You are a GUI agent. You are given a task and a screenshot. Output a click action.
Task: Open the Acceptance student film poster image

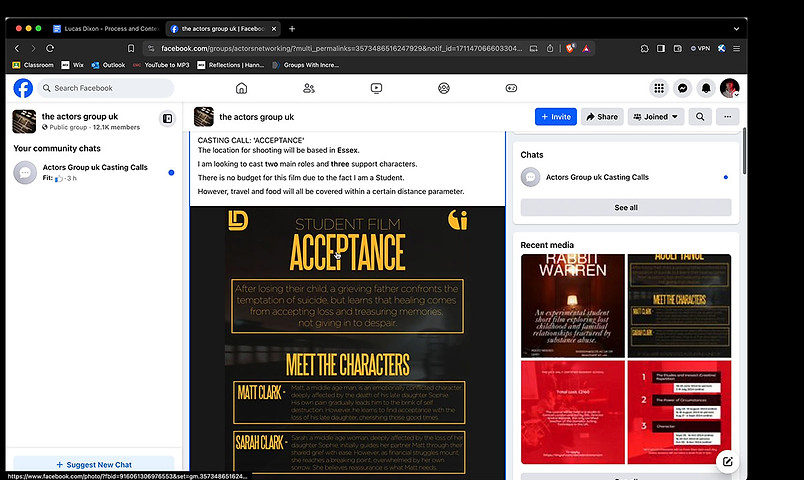tap(347, 343)
